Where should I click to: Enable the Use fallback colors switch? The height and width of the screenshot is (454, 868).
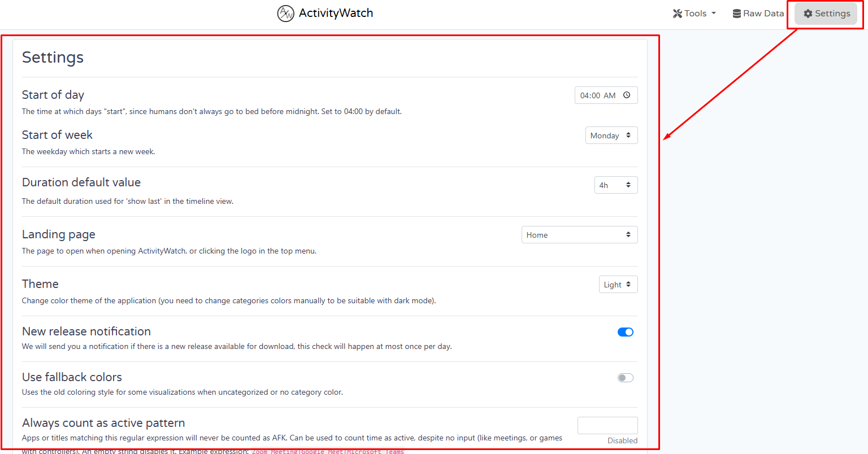point(625,378)
